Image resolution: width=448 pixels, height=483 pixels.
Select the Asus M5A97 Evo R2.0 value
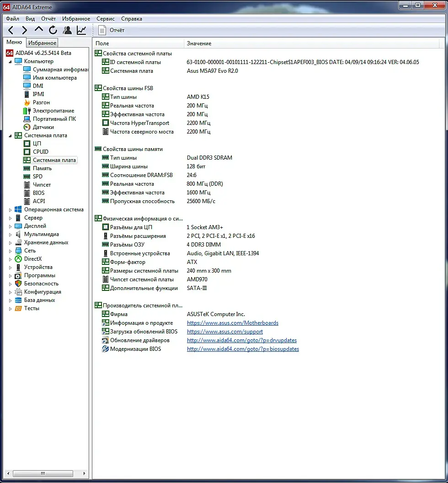tap(212, 71)
